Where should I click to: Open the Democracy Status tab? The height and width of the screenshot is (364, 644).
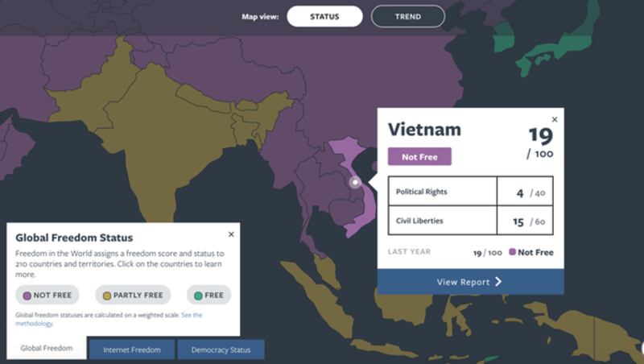[221, 350]
